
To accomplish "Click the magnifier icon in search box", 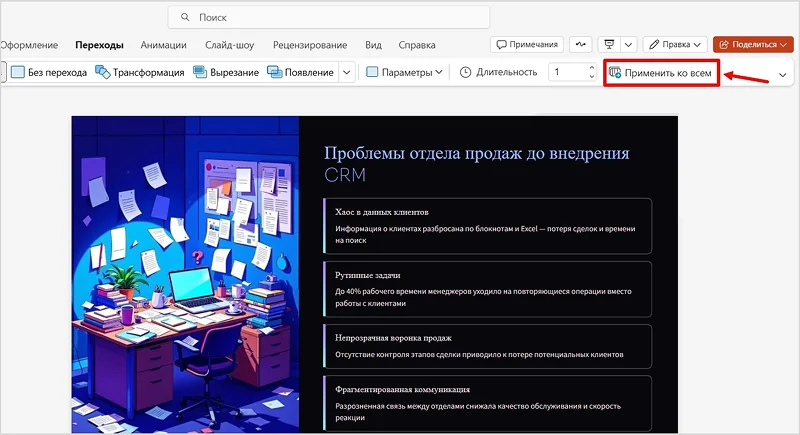I will 185,17.
